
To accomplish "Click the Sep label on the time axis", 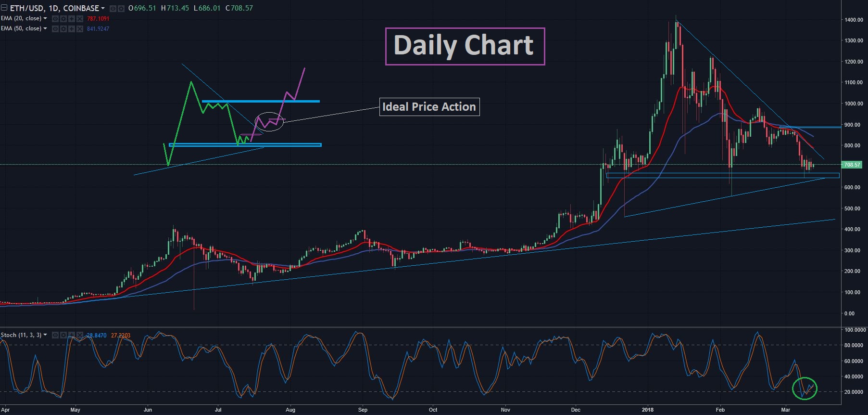I will tap(363, 410).
